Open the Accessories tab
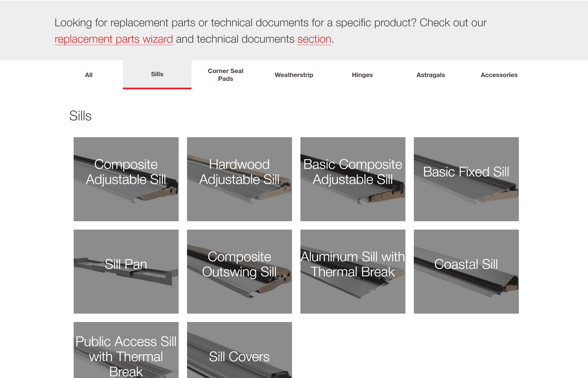The height and width of the screenshot is (378, 588). [x=499, y=75]
